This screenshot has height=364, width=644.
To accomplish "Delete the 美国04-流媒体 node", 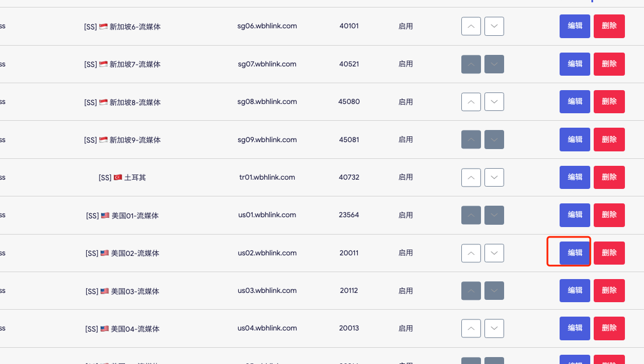I will 609,328.
